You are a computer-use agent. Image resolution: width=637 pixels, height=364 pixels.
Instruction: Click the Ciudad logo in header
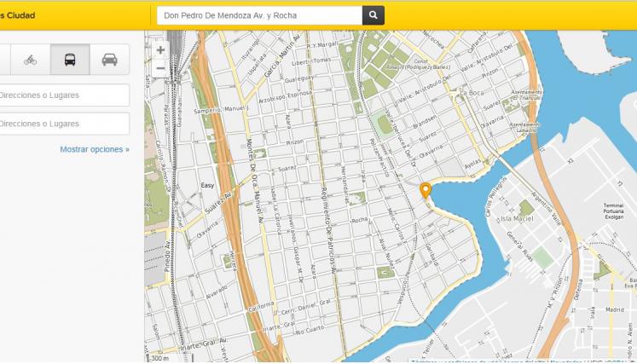(19, 15)
